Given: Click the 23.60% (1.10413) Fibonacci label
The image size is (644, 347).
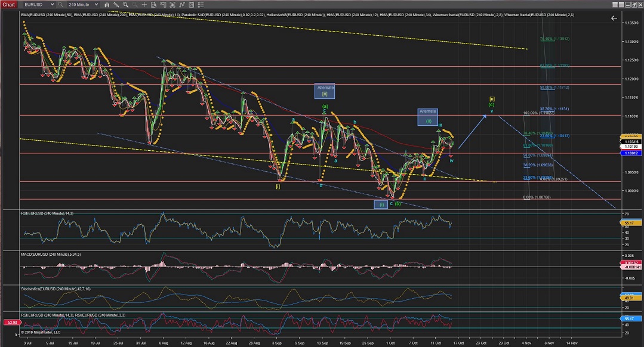Looking at the screenshot, I should tap(554, 136).
